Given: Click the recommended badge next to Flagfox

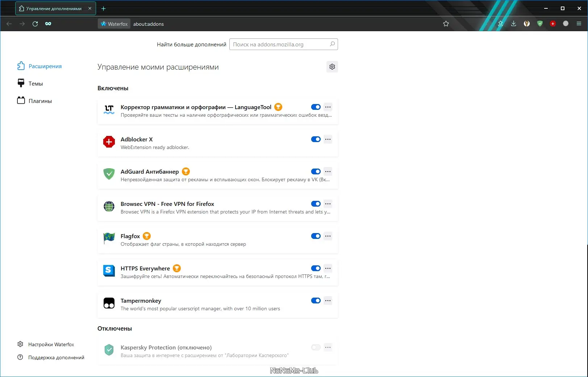Looking at the screenshot, I should pos(147,236).
